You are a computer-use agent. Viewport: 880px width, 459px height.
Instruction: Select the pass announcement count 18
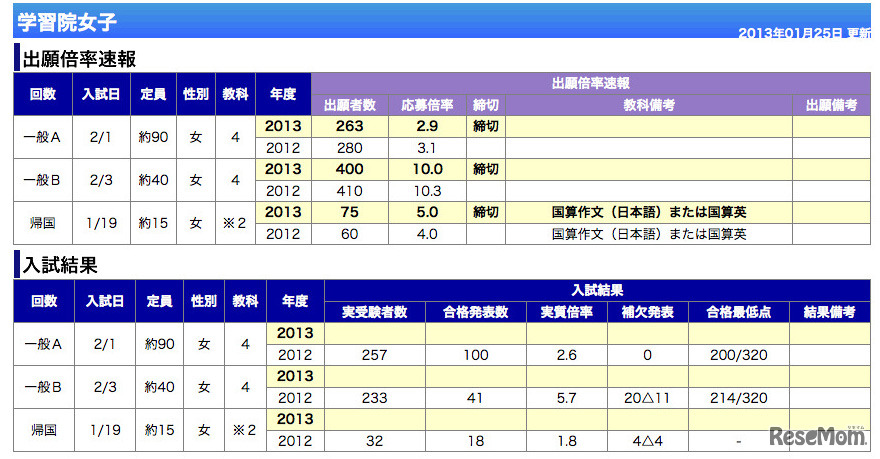click(x=475, y=441)
